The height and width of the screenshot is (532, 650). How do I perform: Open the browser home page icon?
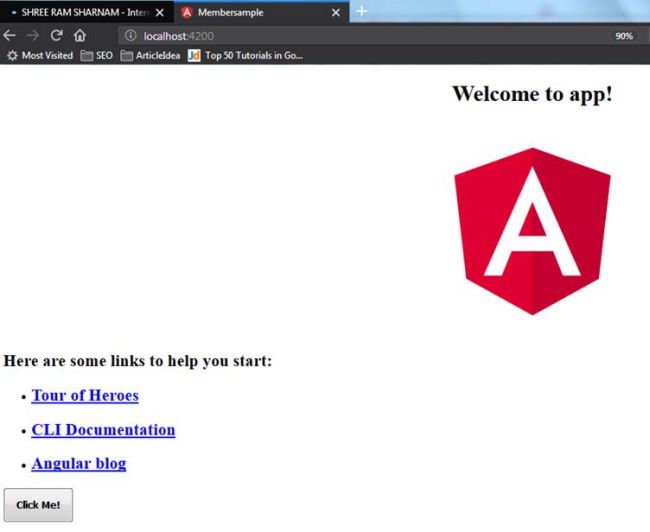click(80, 36)
